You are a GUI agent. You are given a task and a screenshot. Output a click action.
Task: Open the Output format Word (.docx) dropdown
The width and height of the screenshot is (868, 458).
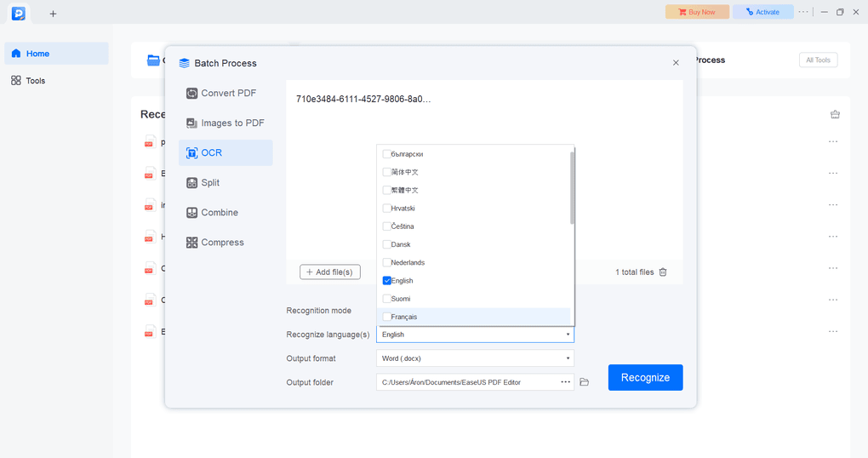pos(475,358)
